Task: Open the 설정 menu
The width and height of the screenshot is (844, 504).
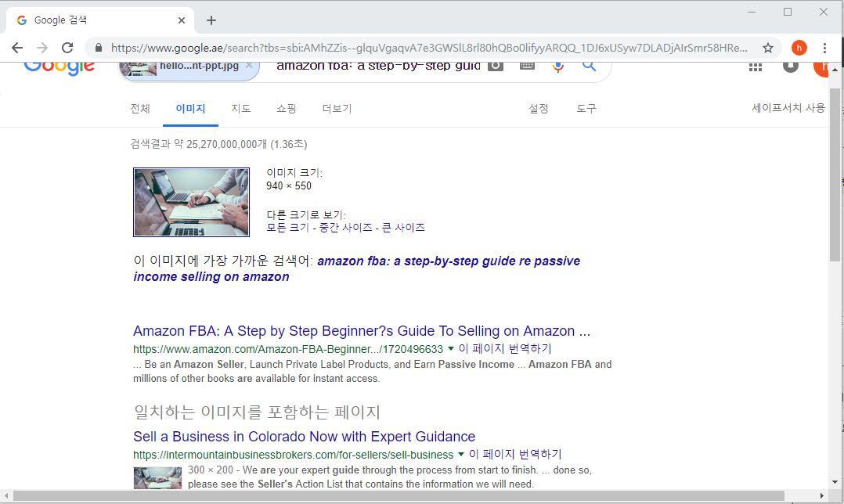Action: (x=539, y=109)
